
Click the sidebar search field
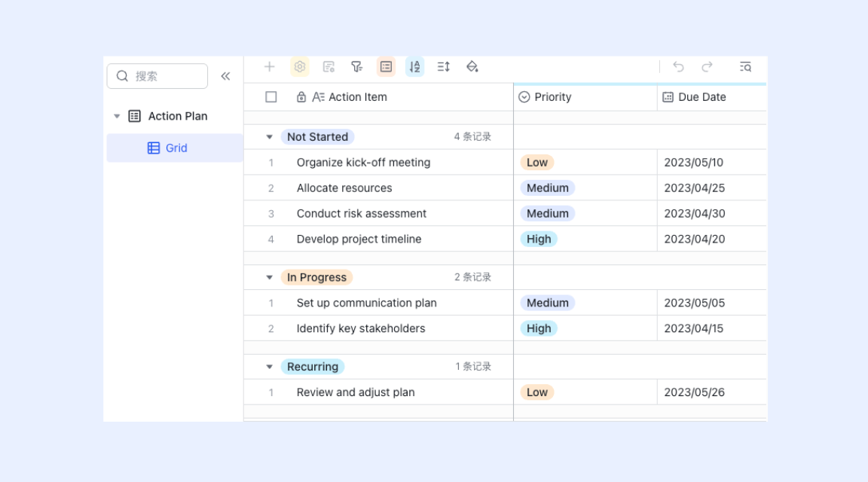(x=157, y=76)
